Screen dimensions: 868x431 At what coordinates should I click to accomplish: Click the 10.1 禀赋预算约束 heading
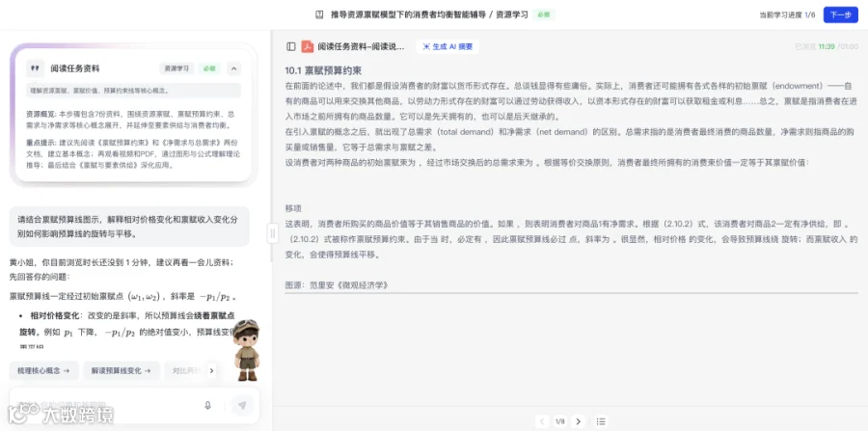point(323,70)
